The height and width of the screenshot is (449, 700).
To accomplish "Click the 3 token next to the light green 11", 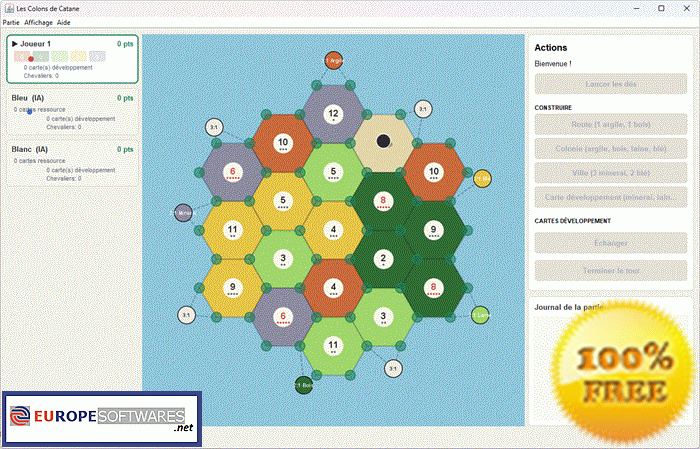I will pyautogui.click(x=383, y=317).
